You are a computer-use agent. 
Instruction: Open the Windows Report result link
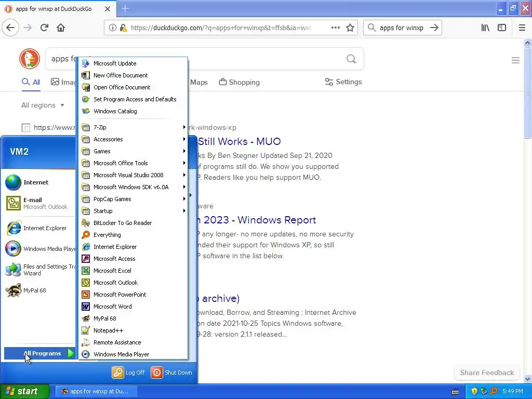[257, 220]
